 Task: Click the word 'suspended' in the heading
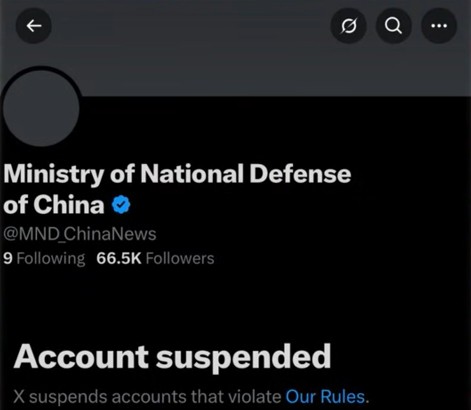244,358
